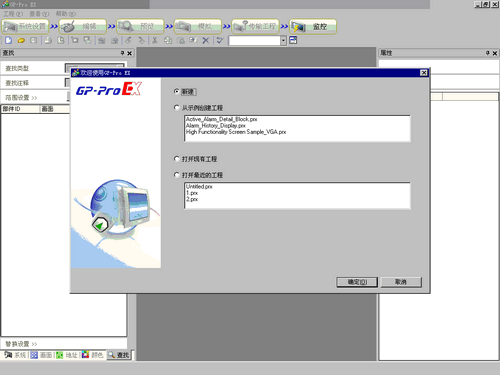The image size is (500, 375).
Task: Click the New project toolbar icon
Action: tap(8, 40)
